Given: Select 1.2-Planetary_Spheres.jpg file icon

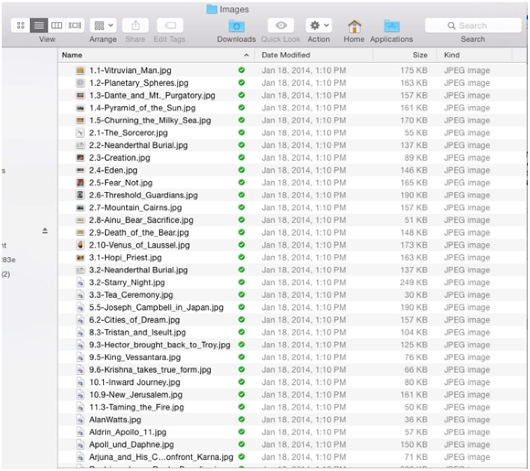Looking at the screenshot, I should [80, 83].
